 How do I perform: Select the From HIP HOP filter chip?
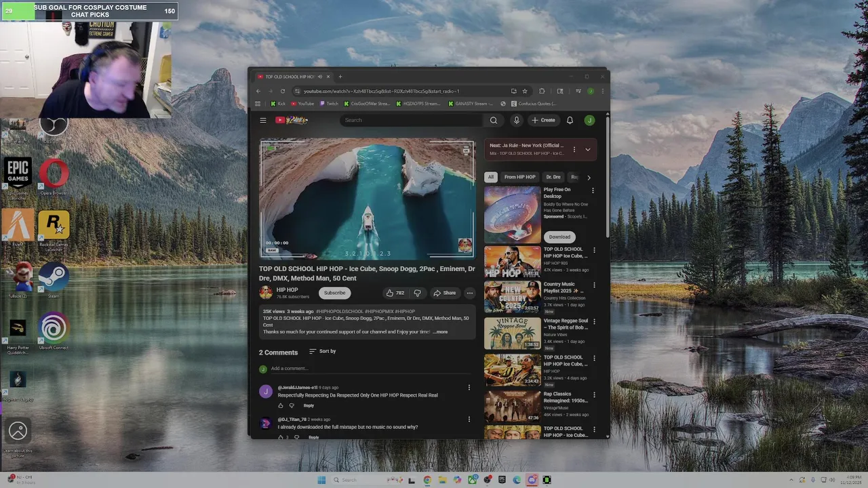(519, 177)
